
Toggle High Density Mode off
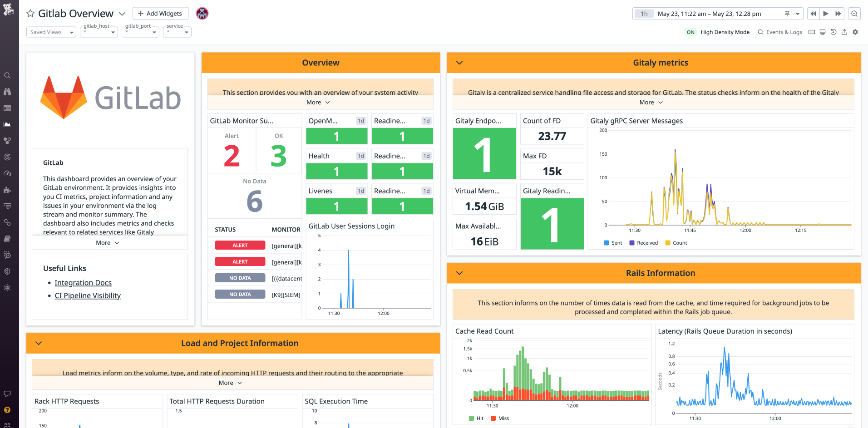690,32
